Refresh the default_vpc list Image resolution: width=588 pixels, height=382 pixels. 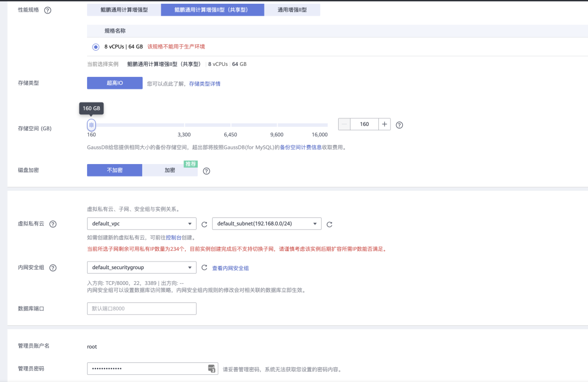pos(204,225)
